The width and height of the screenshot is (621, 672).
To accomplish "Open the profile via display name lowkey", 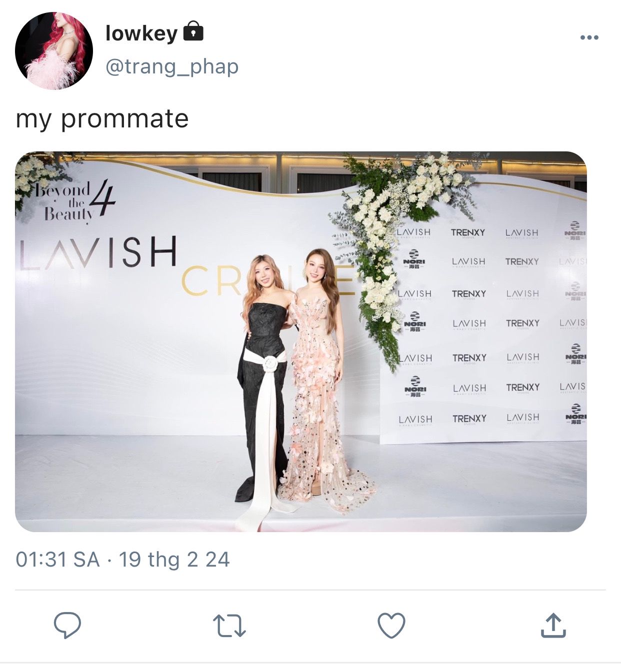I will [141, 33].
